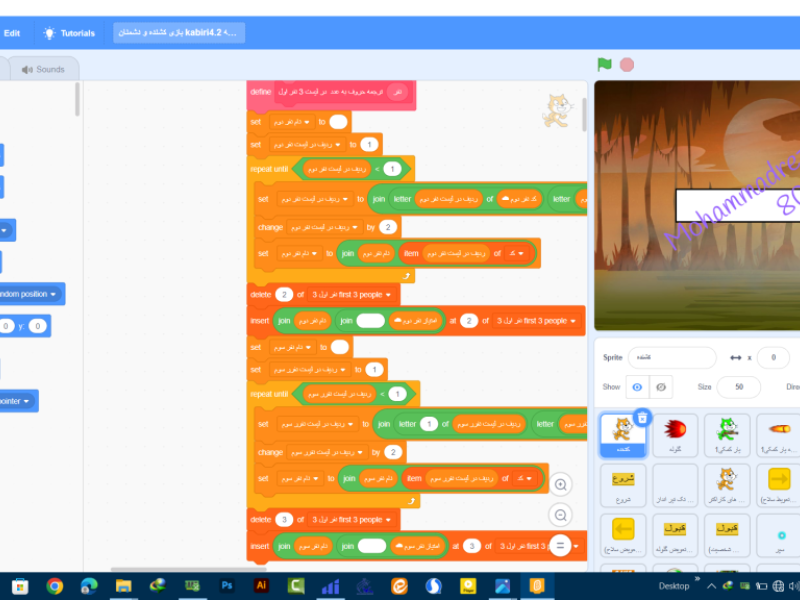The image size is (800, 600).
Task: Launch Illustrator from the taskbar
Action: pos(261,586)
